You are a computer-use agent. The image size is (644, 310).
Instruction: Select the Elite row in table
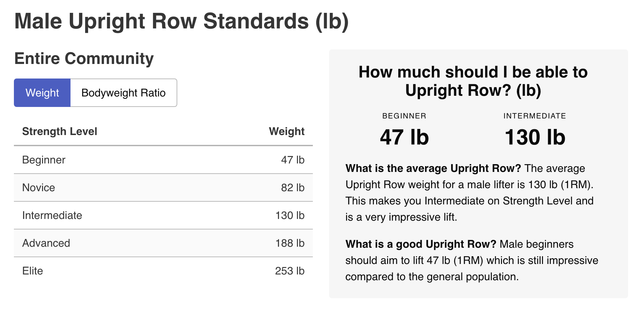163,271
